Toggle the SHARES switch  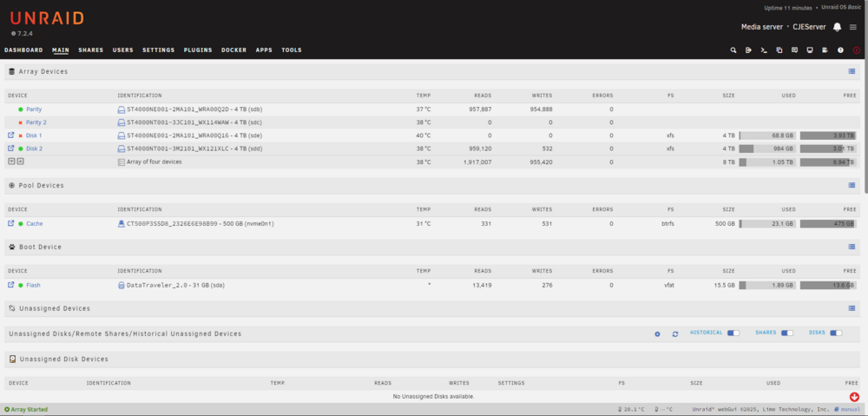coord(787,333)
